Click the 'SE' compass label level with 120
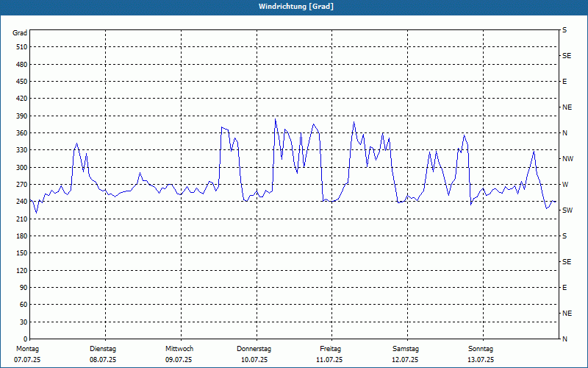This screenshot has width=588, height=368. point(567,262)
